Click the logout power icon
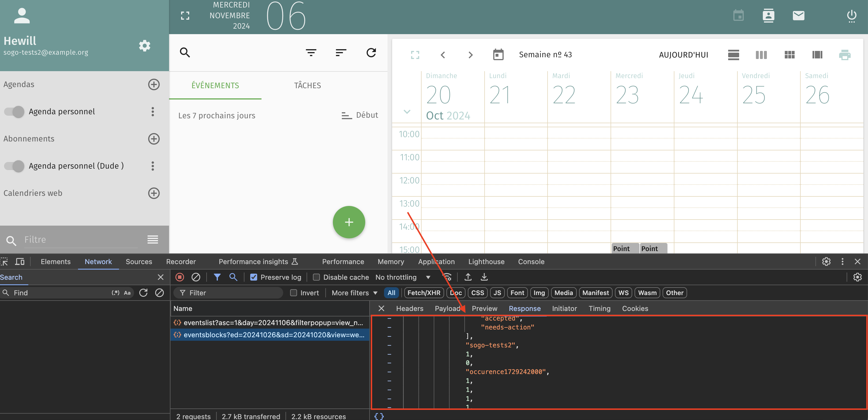868x420 pixels. [851, 16]
